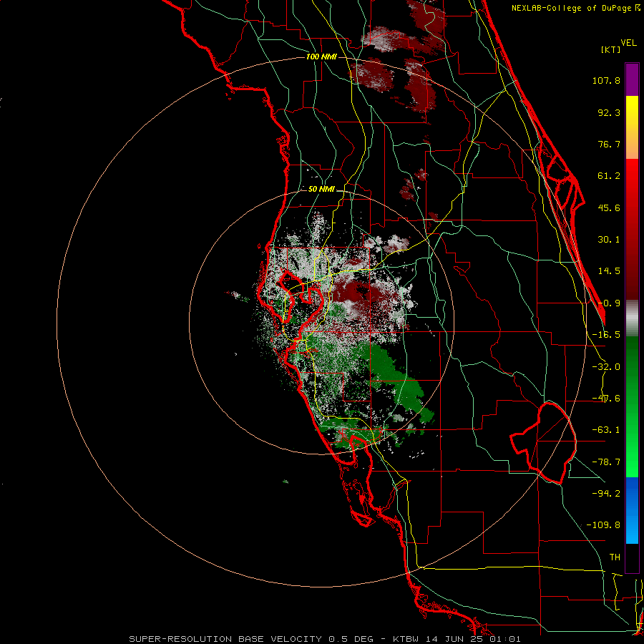The width and height of the screenshot is (644, 644).
Task: Click the SUPER-RESOLUTION BASE VELOCITY product title
Action: pos(225,639)
